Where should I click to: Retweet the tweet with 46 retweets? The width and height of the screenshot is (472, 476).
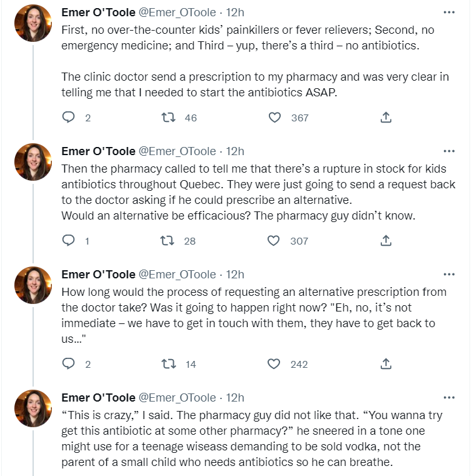[168, 118]
